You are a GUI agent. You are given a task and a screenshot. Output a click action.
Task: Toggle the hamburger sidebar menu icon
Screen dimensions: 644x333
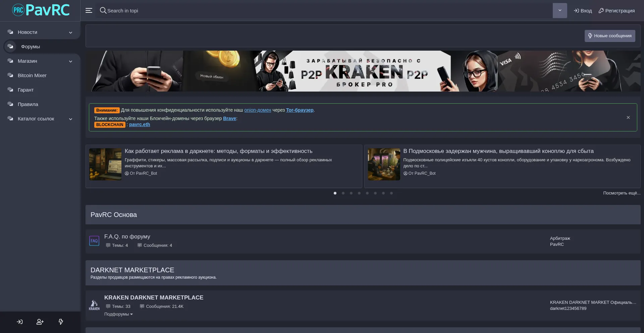click(89, 10)
